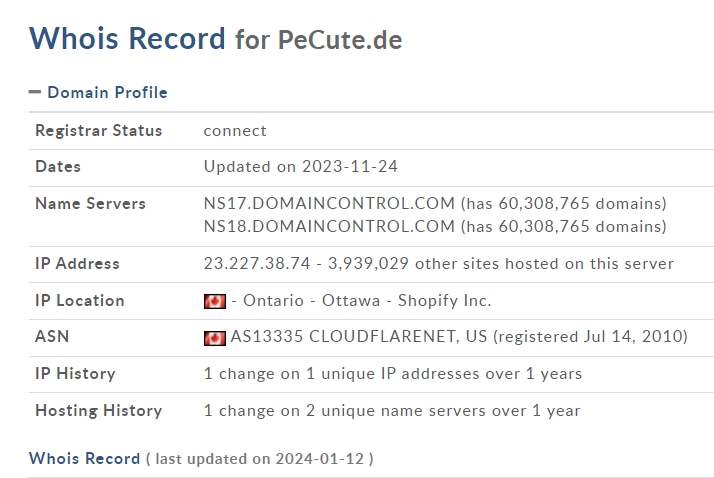Click the Registrar Status label

pos(98,131)
